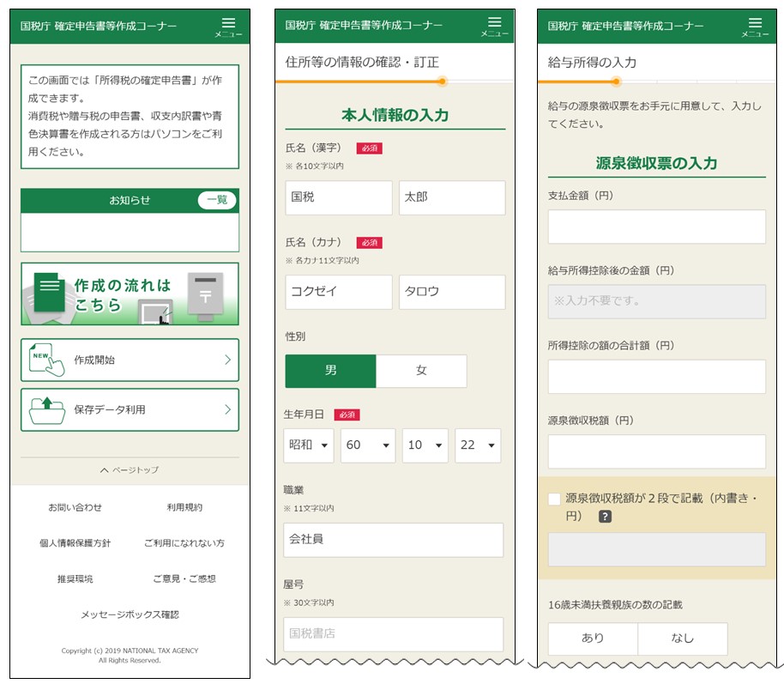This screenshot has height=690, width=784.
Task: Open the 作成の流れはこちら banner
Action: click(x=130, y=294)
